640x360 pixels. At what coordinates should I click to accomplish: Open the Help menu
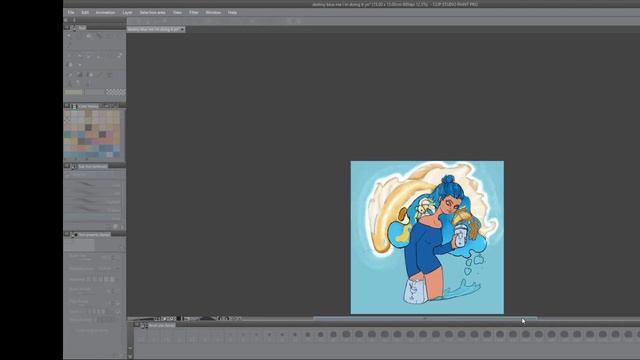(232, 13)
